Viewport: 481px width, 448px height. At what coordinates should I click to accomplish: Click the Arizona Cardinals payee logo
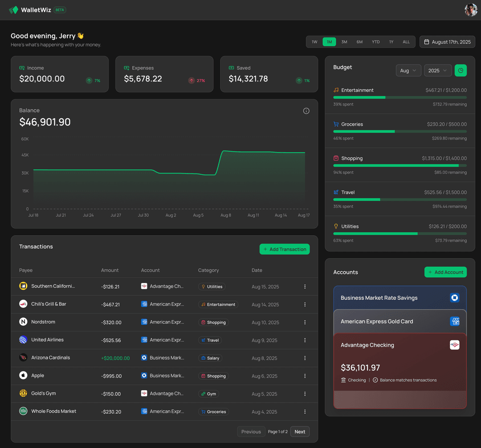(x=23, y=358)
